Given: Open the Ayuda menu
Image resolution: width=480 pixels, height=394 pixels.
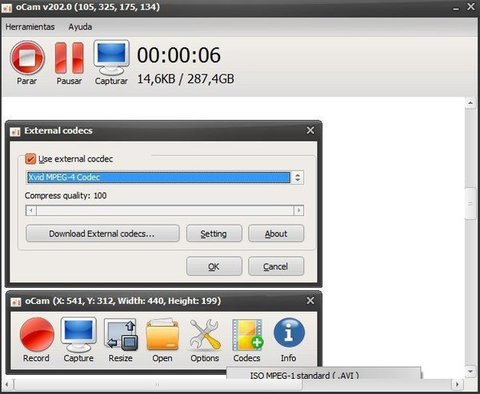Looking at the screenshot, I should [80, 27].
